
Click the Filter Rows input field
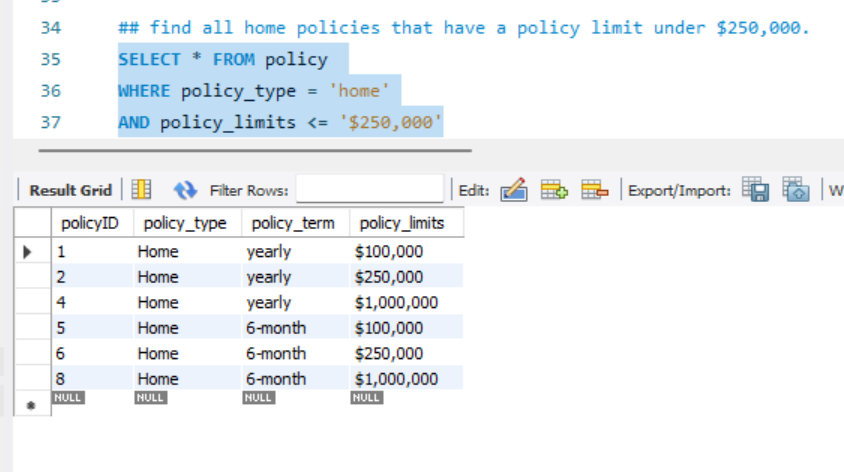tap(370, 189)
